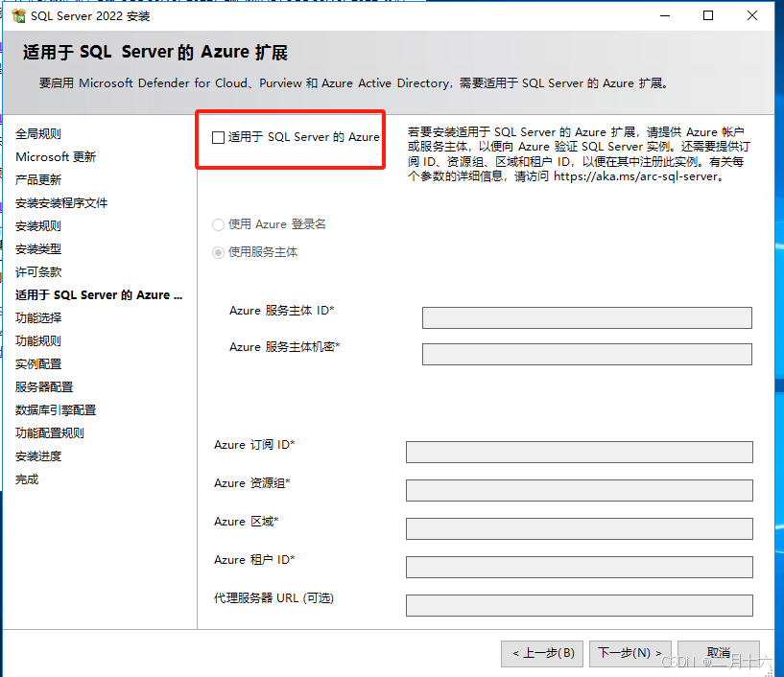Screen dimensions: 784x677
Task: Select 产品更新 step in sidebar
Action: click(38, 180)
